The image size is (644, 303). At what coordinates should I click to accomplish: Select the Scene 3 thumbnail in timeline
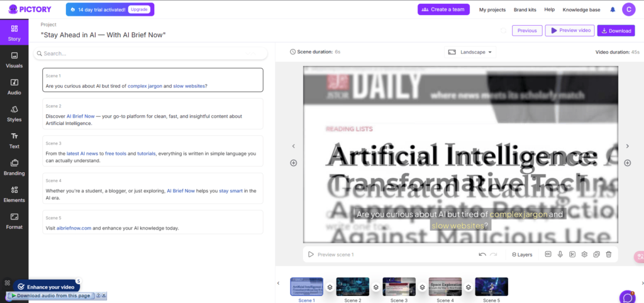point(399,287)
